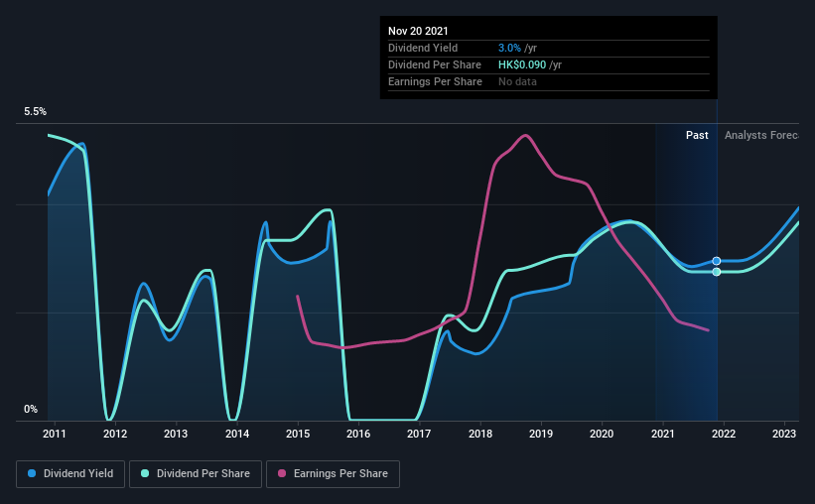Select the blue Dividend Yield data point marker
This screenshot has height=504, width=815.
point(717,261)
